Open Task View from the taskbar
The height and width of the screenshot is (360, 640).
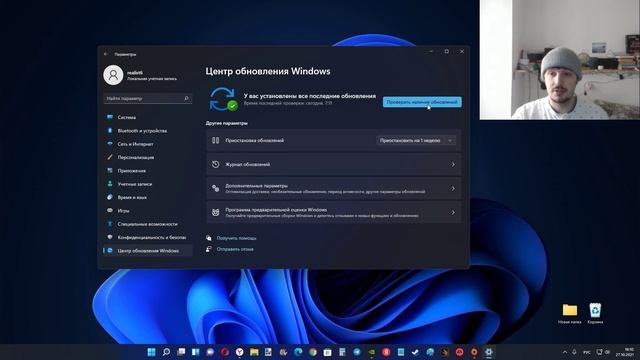[181, 352]
